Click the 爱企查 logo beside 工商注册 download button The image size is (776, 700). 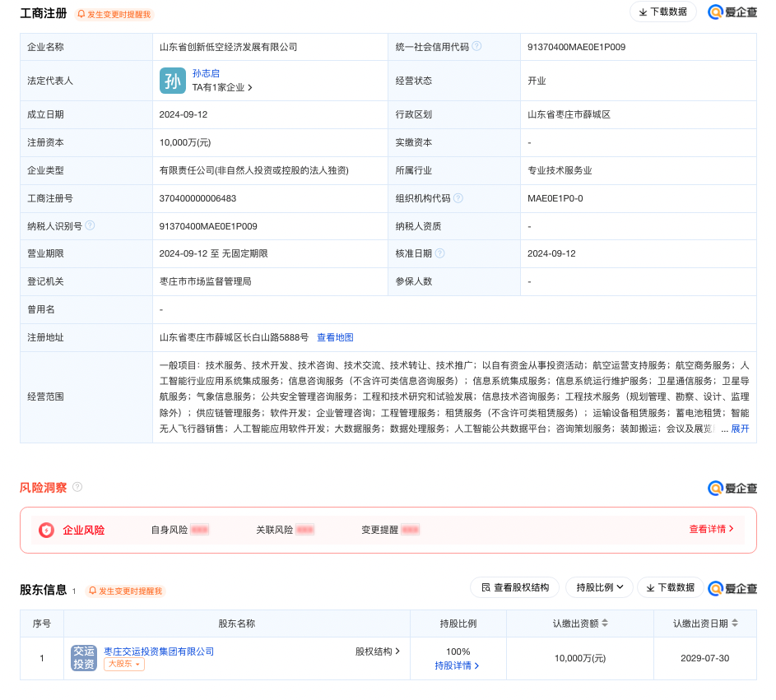tap(732, 12)
